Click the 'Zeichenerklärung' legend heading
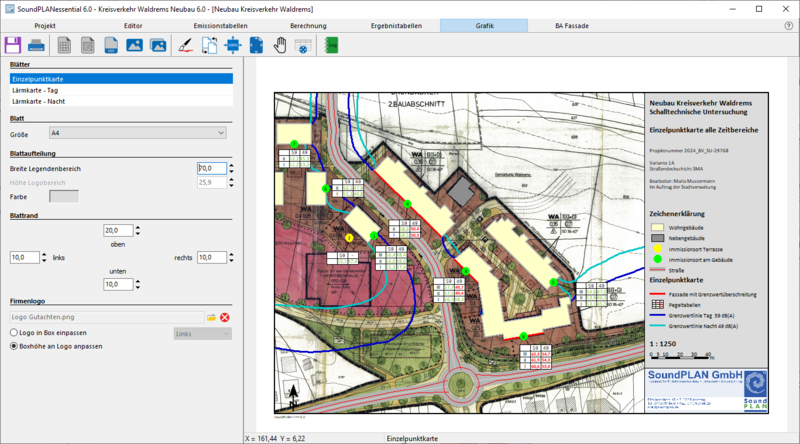Viewport: 800px width, 444px height. click(677, 214)
